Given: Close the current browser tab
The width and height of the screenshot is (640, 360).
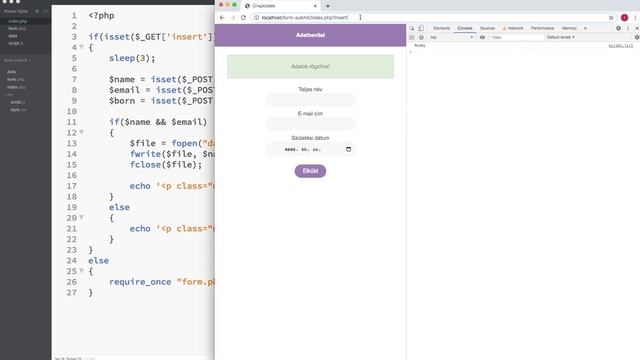Looking at the screenshot, I should pos(315,6).
